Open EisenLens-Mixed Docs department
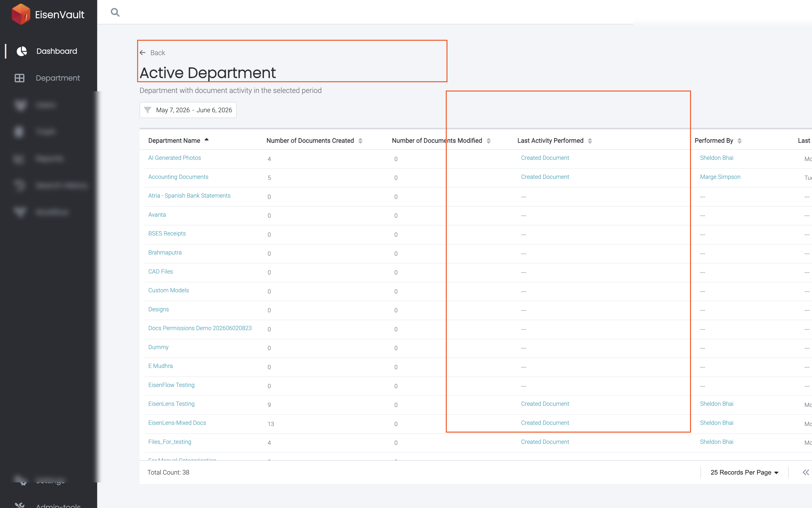Image resolution: width=812 pixels, height=508 pixels. tap(177, 423)
